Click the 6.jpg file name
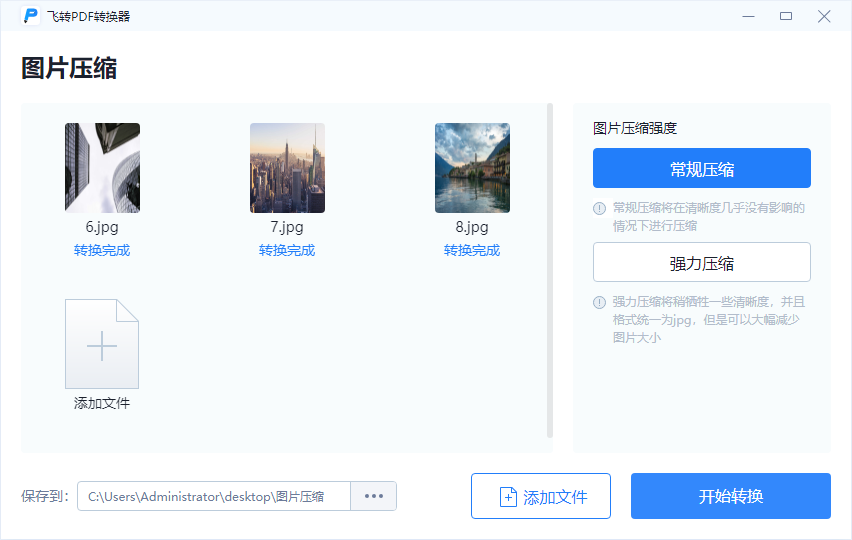Viewport: 852px width, 540px height. point(102,227)
